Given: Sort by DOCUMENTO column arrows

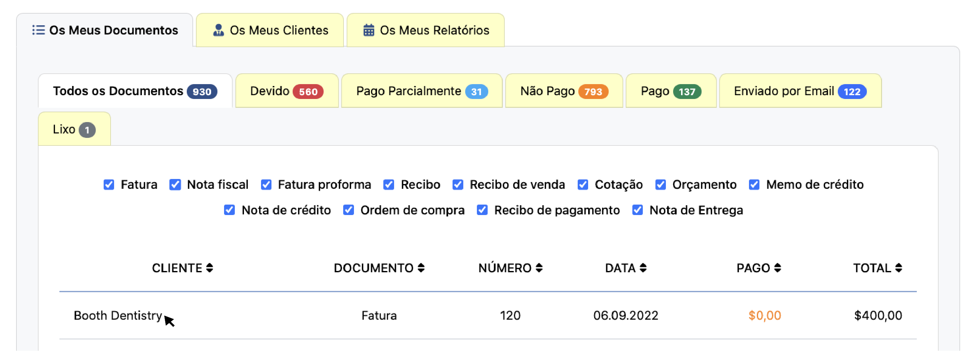Looking at the screenshot, I should pos(421,268).
